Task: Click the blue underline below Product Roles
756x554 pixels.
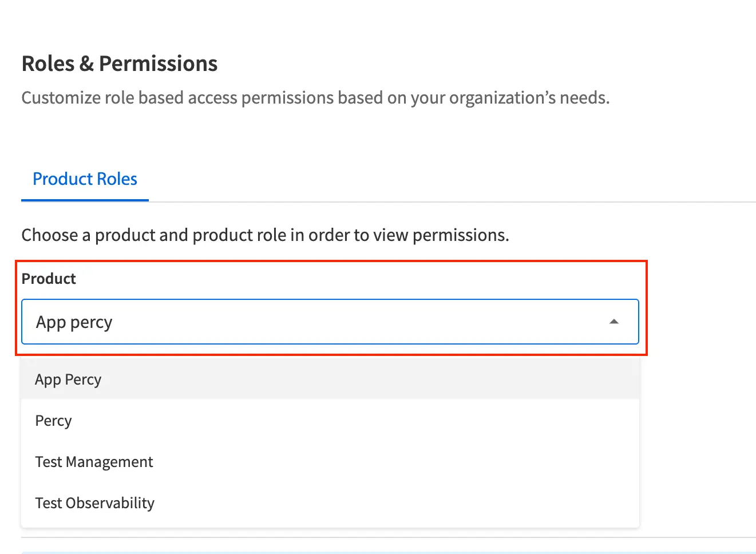Action: 85,200
